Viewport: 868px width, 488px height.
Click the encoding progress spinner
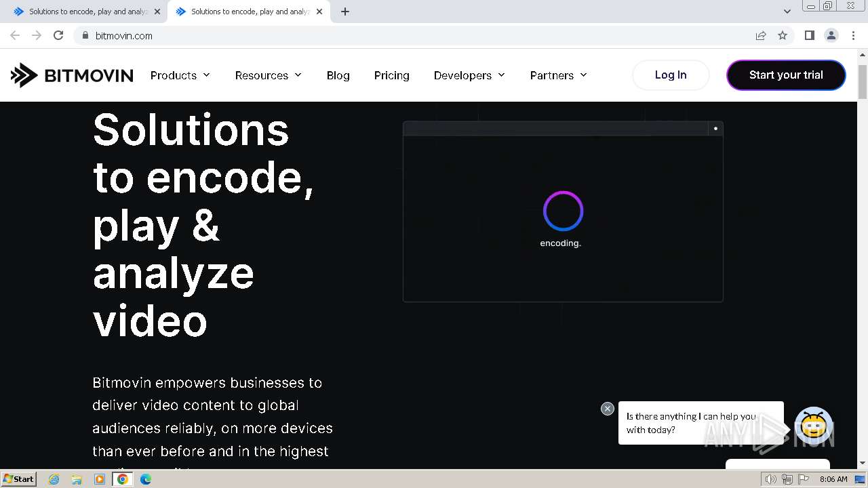(x=563, y=211)
